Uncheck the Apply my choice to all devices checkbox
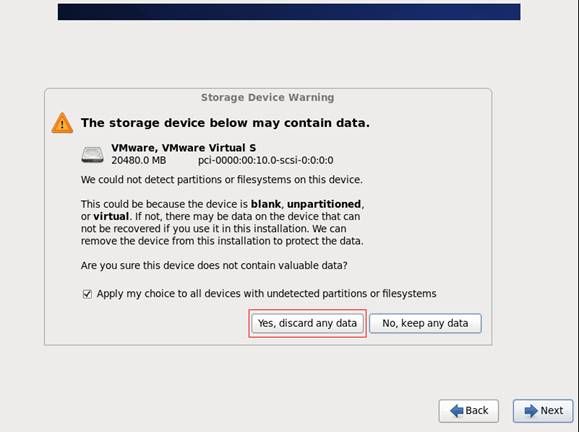This screenshot has width=579, height=432. tap(87, 294)
